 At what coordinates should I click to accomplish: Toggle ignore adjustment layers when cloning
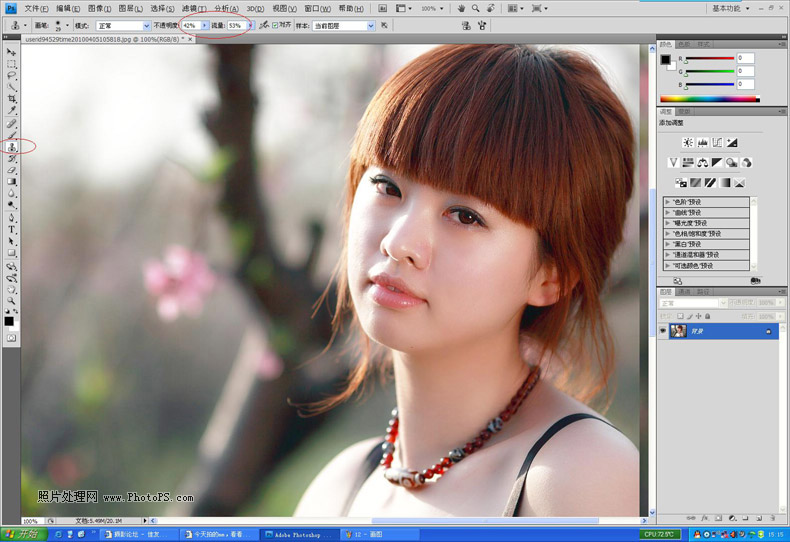click(384, 25)
